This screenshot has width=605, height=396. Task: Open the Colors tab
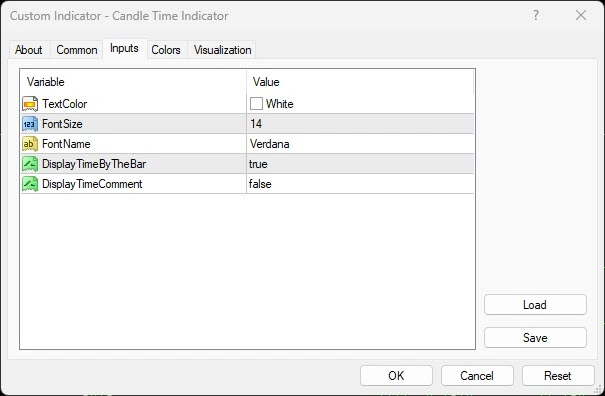[x=166, y=50]
